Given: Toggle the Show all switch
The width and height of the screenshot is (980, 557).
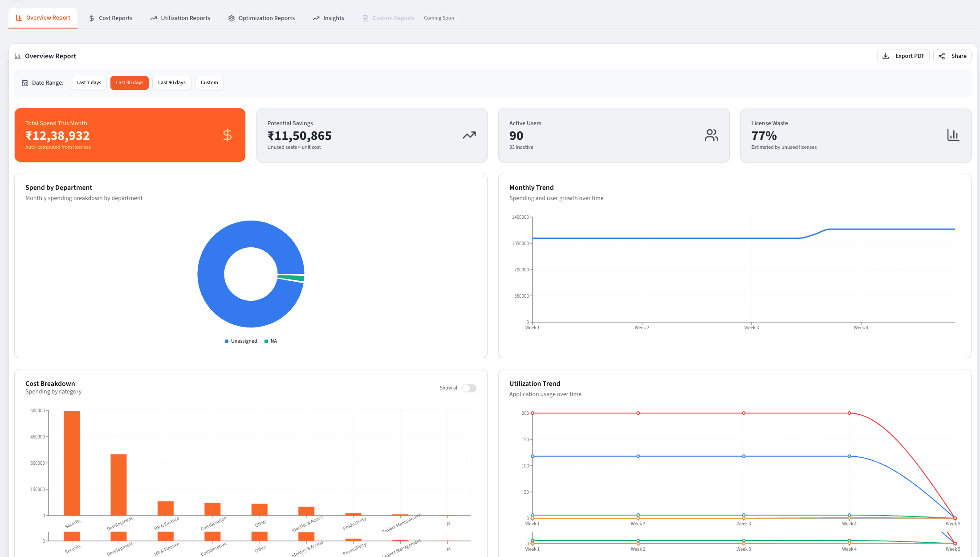Looking at the screenshot, I should pos(469,388).
